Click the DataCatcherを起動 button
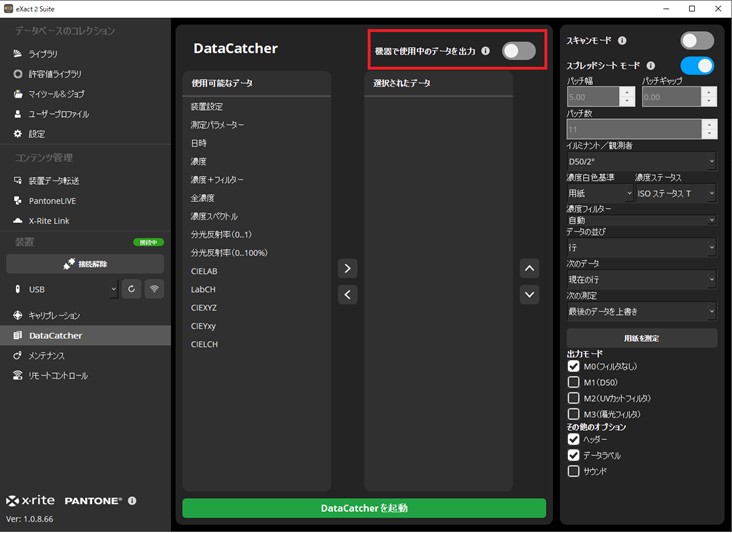Image resolution: width=732 pixels, height=533 pixels. (x=364, y=508)
